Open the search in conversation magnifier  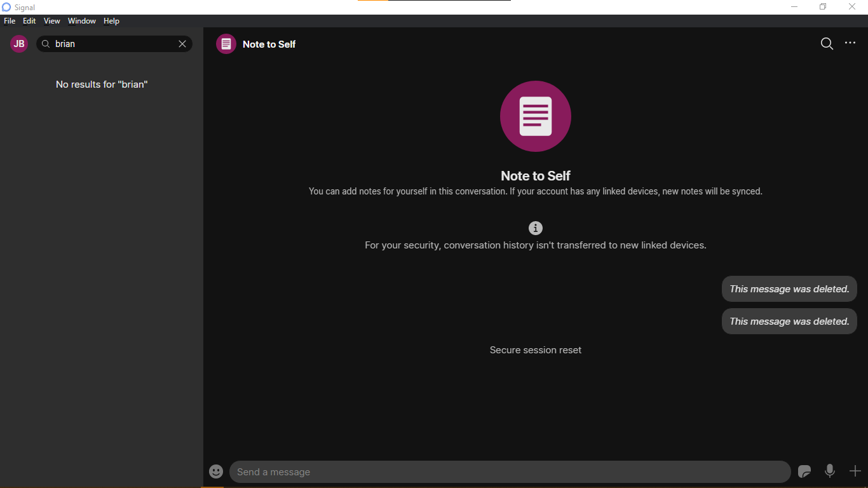(827, 43)
